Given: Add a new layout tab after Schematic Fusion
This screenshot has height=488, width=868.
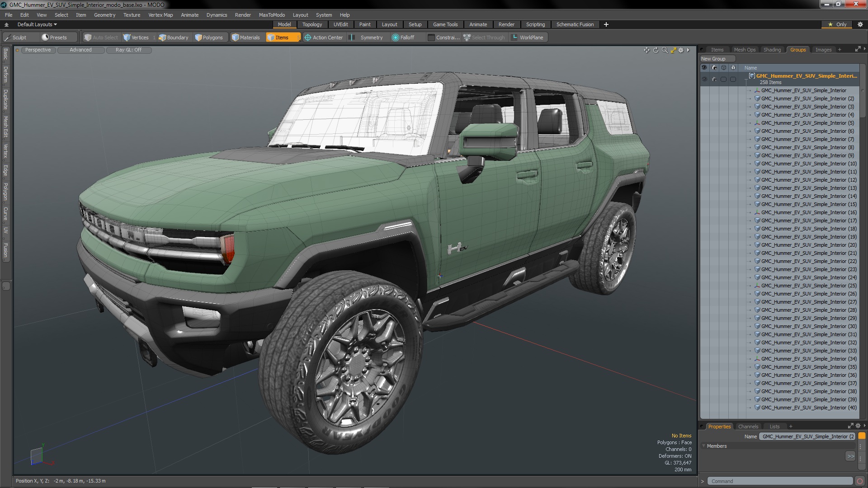Looking at the screenshot, I should [606, 24].
